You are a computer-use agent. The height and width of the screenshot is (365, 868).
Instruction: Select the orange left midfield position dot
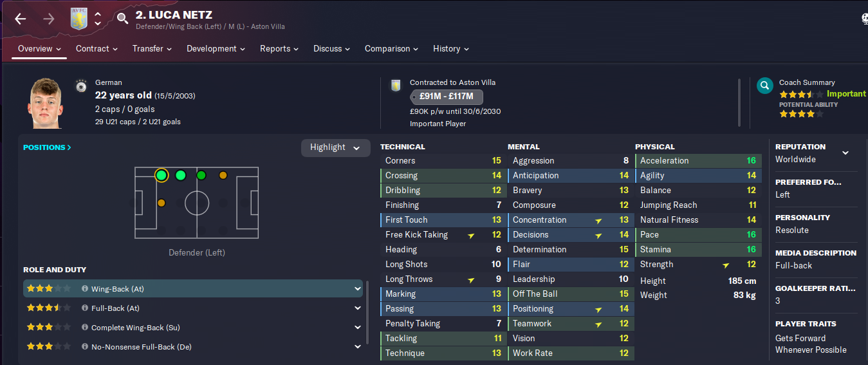click(x=223, y=175)
